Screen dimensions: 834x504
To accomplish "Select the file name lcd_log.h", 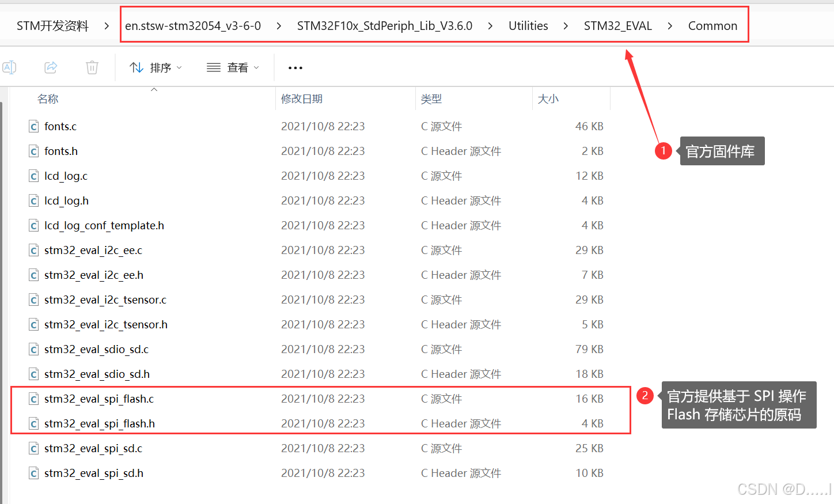I will coord(67,200).
